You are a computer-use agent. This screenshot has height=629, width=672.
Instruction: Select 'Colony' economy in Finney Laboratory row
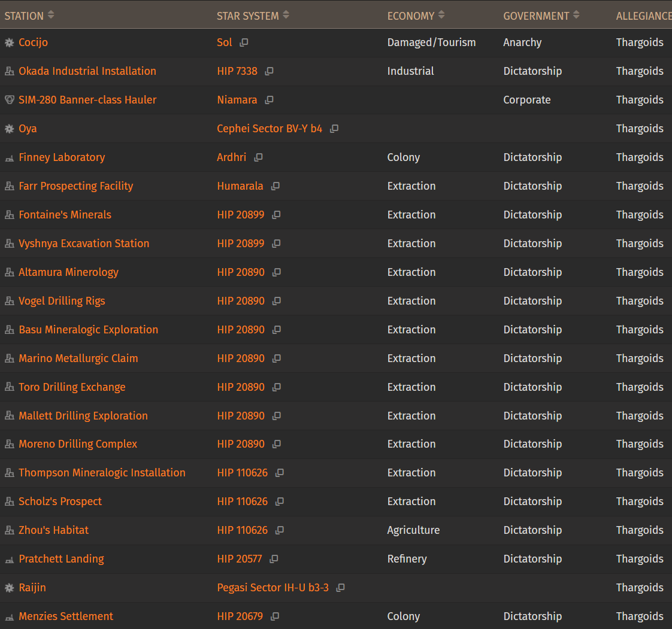coord(404,157)
